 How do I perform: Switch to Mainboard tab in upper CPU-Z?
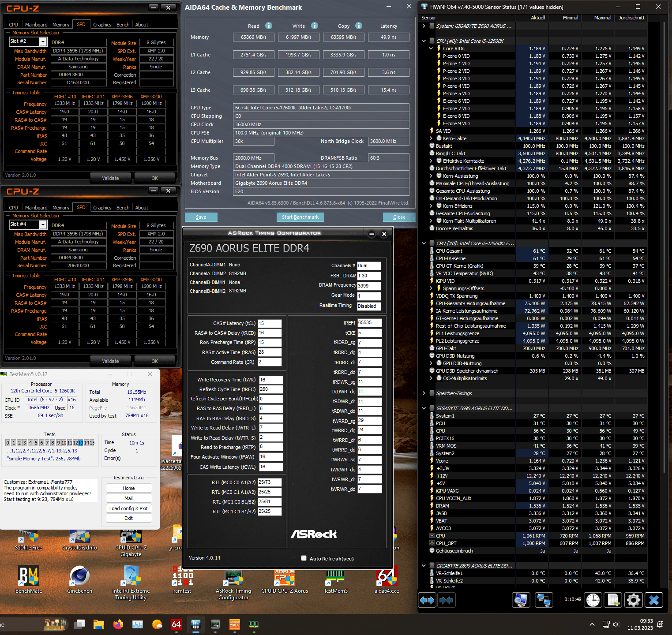click(x=36, y=25)
